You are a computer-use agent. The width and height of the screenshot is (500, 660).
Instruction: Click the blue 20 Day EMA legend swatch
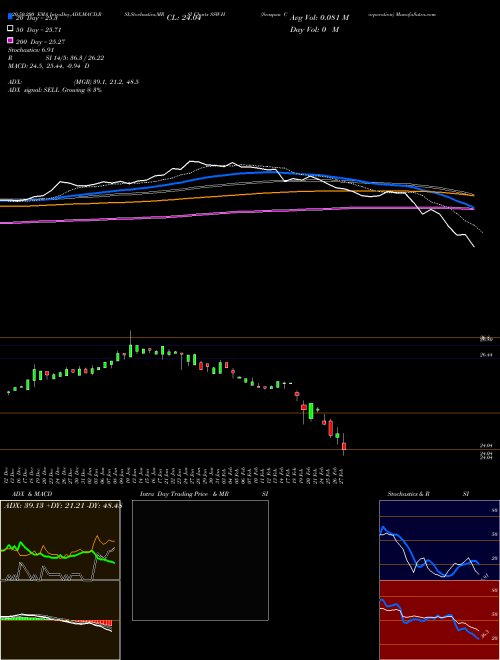10,16
